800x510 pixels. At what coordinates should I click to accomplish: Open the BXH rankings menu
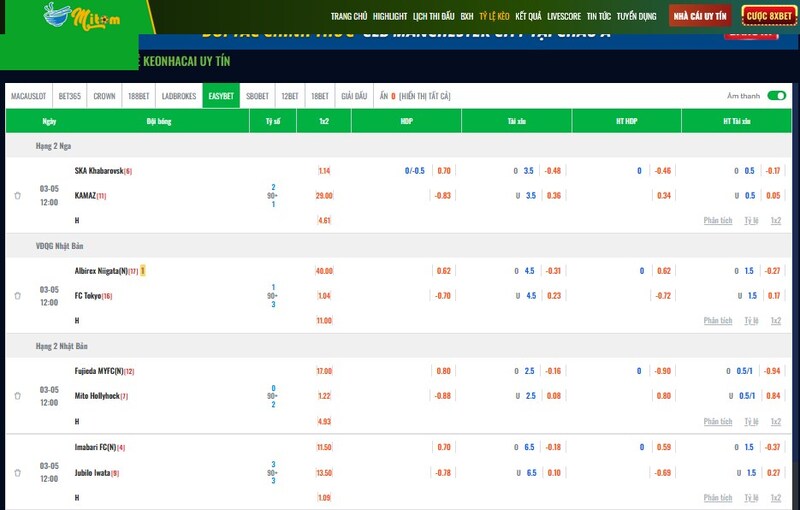[467, 16]
